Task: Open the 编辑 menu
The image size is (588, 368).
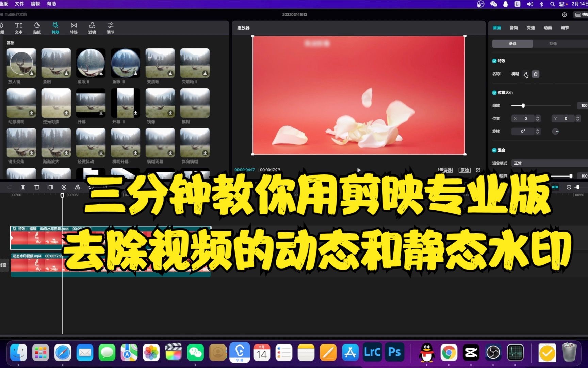Action: pyautogui.click(x=35, y=4)
